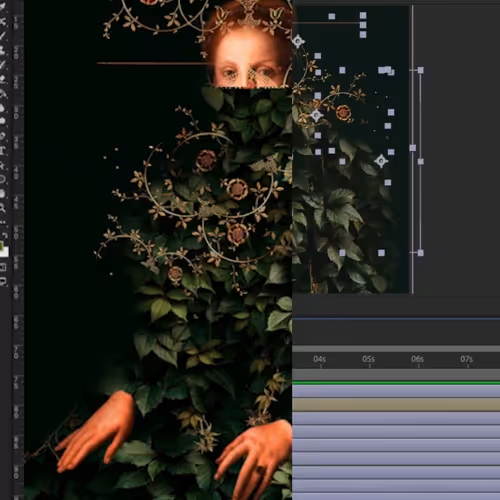The width and height of the screenshot is (500, 500).
Task: Switch to the Hand tool
Action: (3, 194)
